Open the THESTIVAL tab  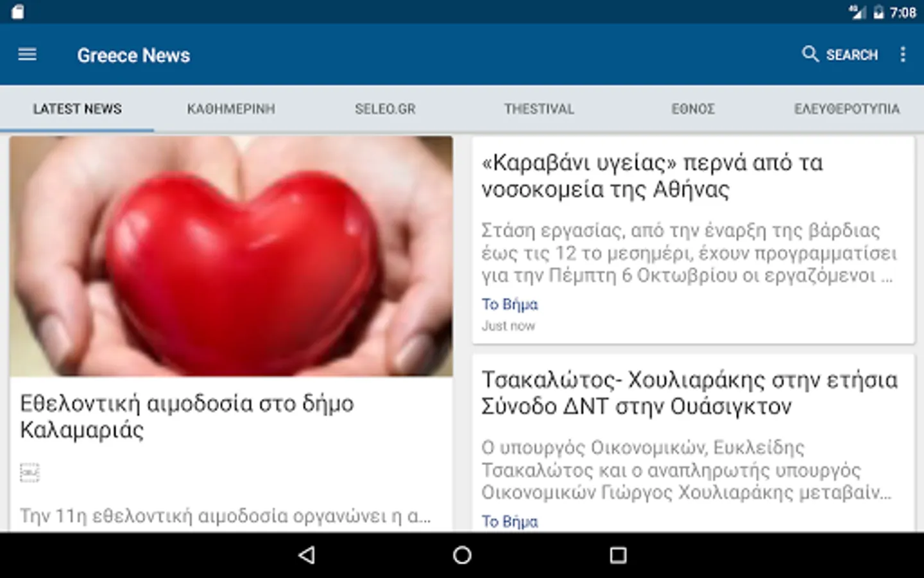(539, 109)
